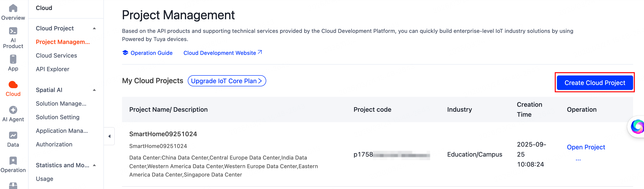Select Project Managem... in the sidebar
This screenshot has height=189, width=644.
[x=63, y=42]
